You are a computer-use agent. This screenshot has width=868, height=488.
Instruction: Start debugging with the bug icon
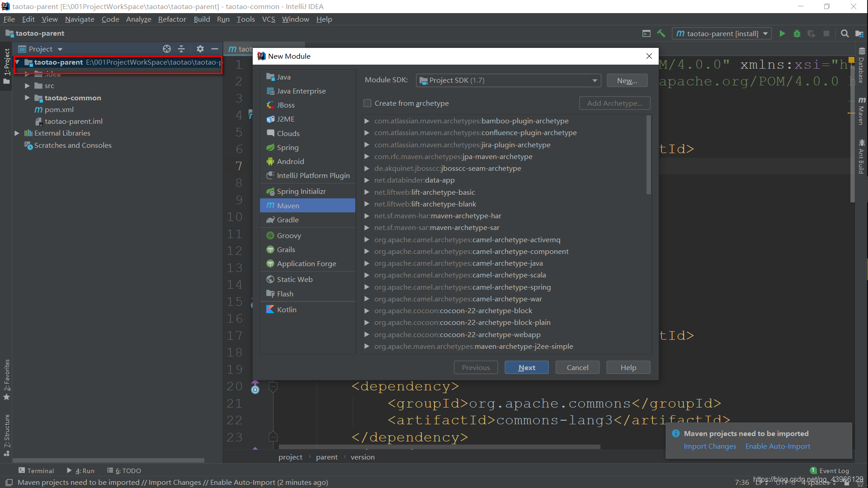(797, 33)
